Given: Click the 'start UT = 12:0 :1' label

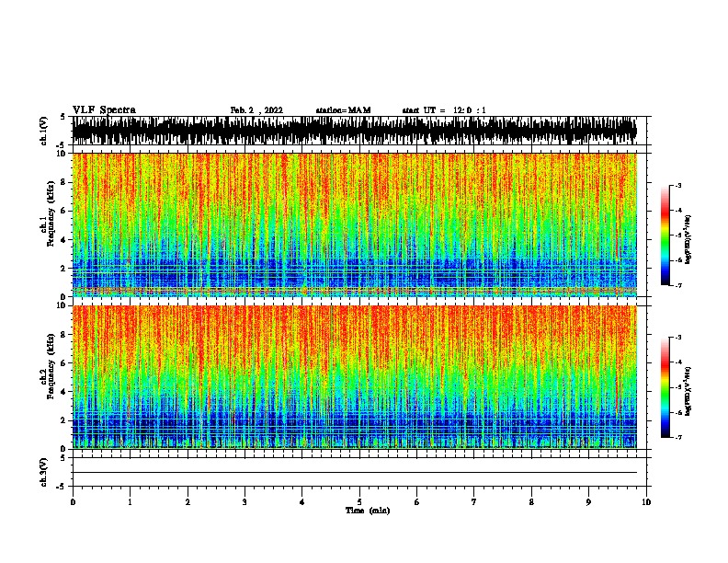Looking at the screenshot, I should [x=444, y=110].
